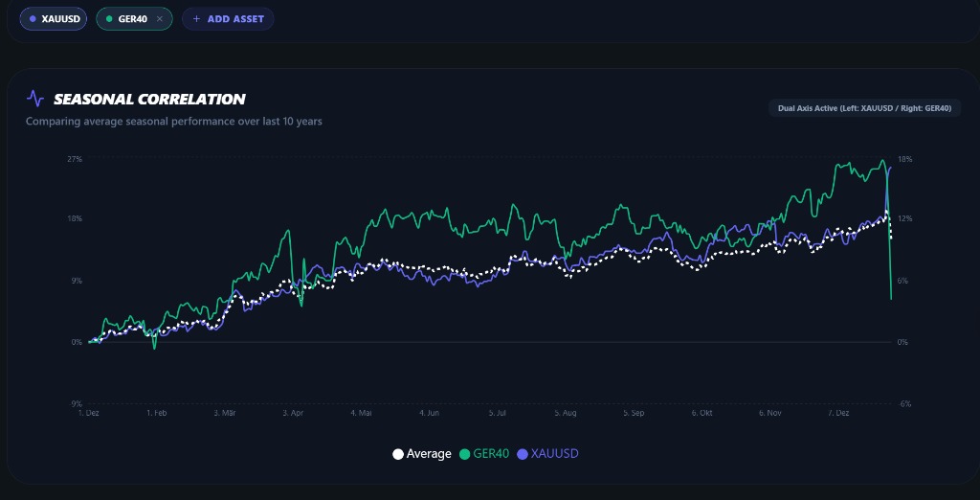Click the Seasonal Correlation heading
980x500 pixels.
[149, 99]
